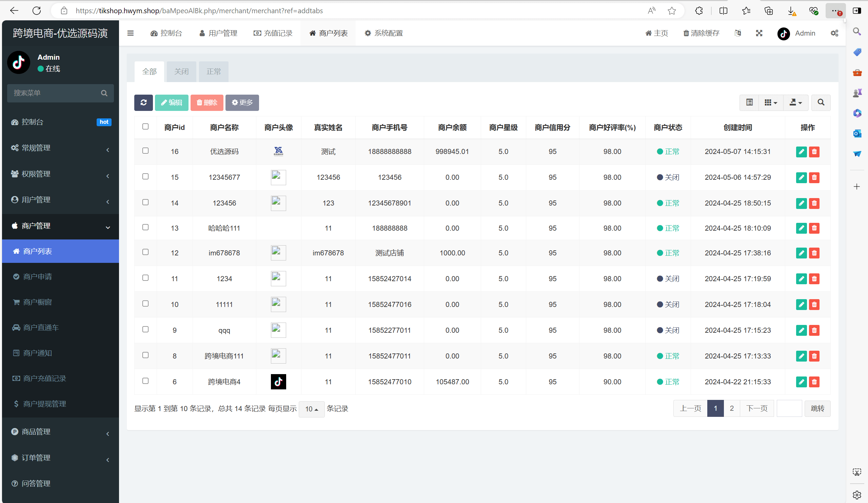
Task: Click the 搜索菜单 search field
Action: pos(55,93)
